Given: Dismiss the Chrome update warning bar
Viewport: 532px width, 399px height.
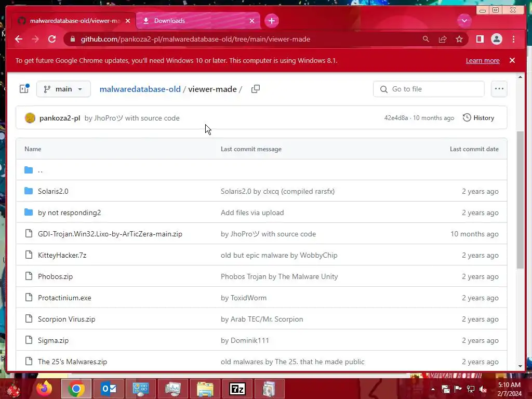Looking at the screenshot, I should [x=512, y=60].
